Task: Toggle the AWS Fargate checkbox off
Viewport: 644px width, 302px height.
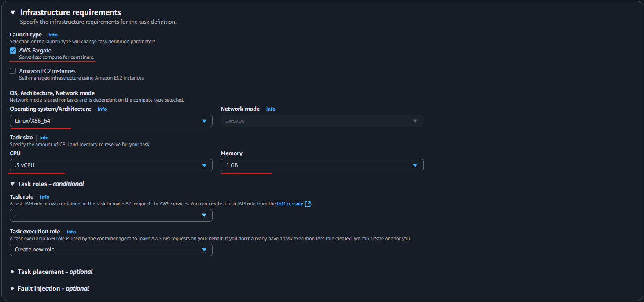Action: (x=13, y=50)
